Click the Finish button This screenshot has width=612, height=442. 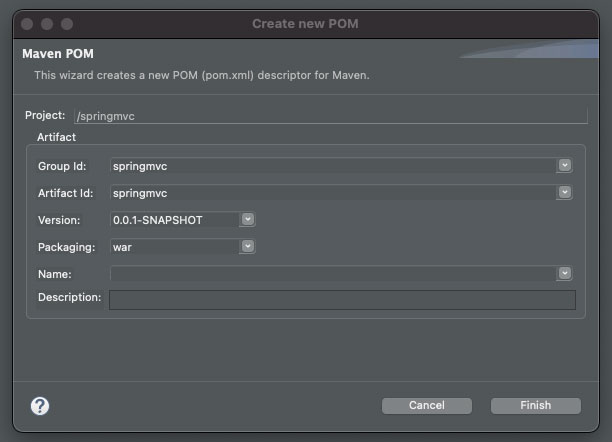coord(536,406)
